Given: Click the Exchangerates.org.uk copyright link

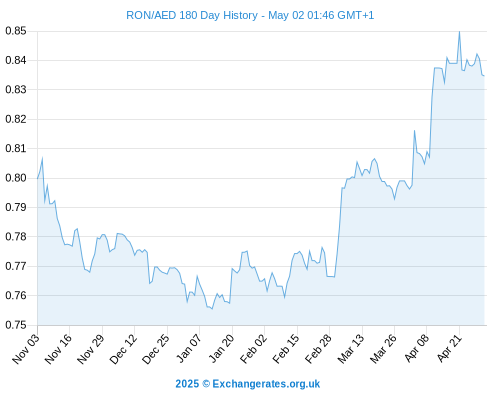Looking at the screenshot, I should click(248, 384).
